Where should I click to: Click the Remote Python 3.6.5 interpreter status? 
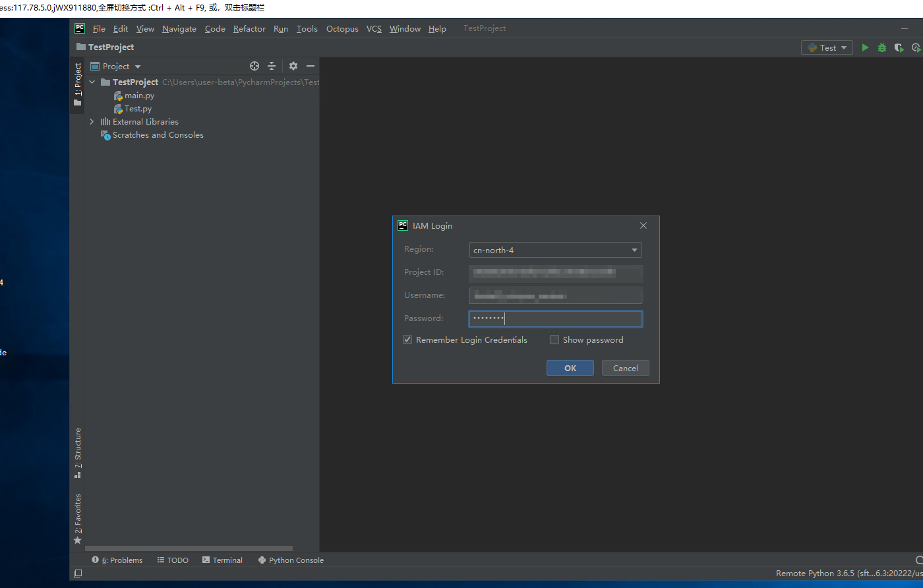point(849,573)
